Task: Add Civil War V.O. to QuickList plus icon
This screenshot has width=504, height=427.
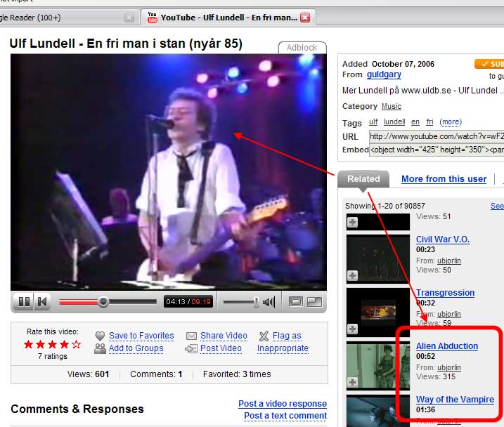Action: 353,275
